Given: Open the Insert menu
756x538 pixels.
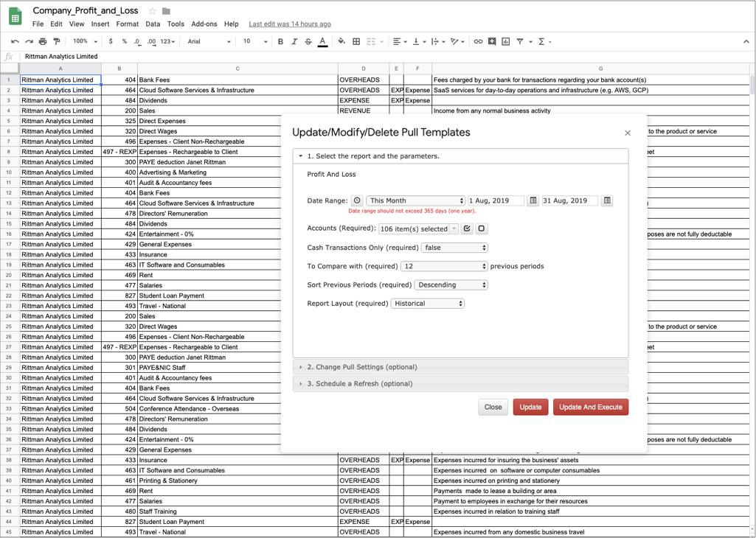Looking at the screenshot, I should (x=100, y=24).
